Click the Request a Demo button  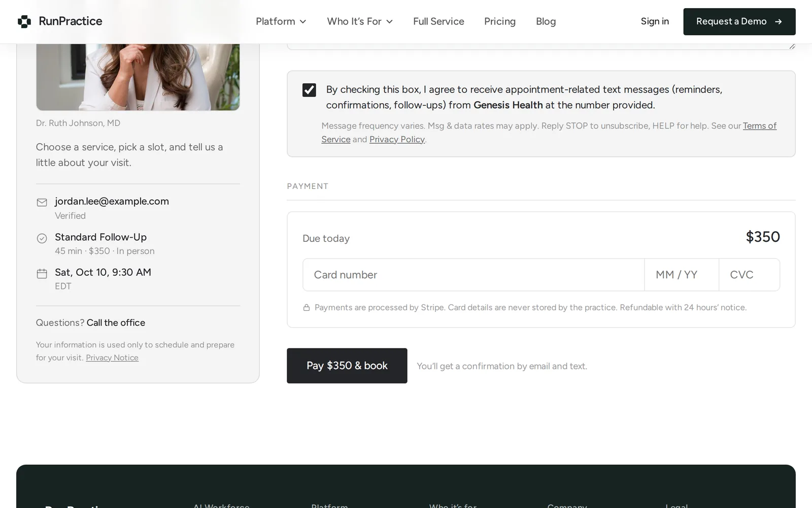click(739, 22)
